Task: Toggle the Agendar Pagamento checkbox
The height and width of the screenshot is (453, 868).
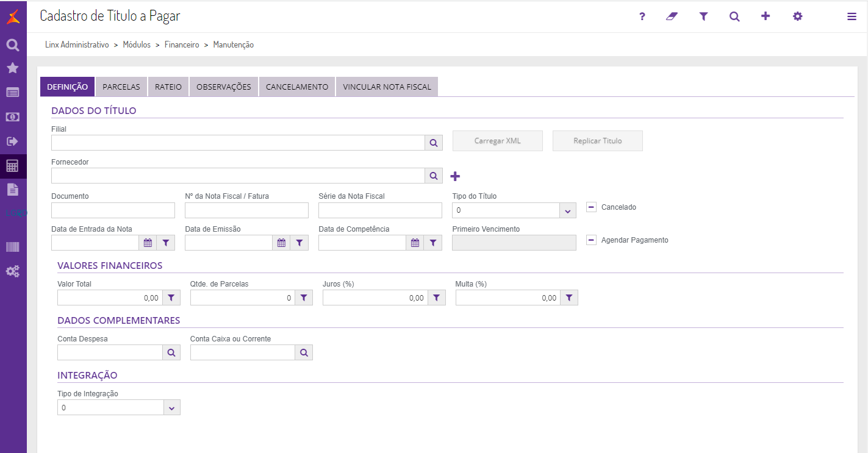Action: coord(591,240)
